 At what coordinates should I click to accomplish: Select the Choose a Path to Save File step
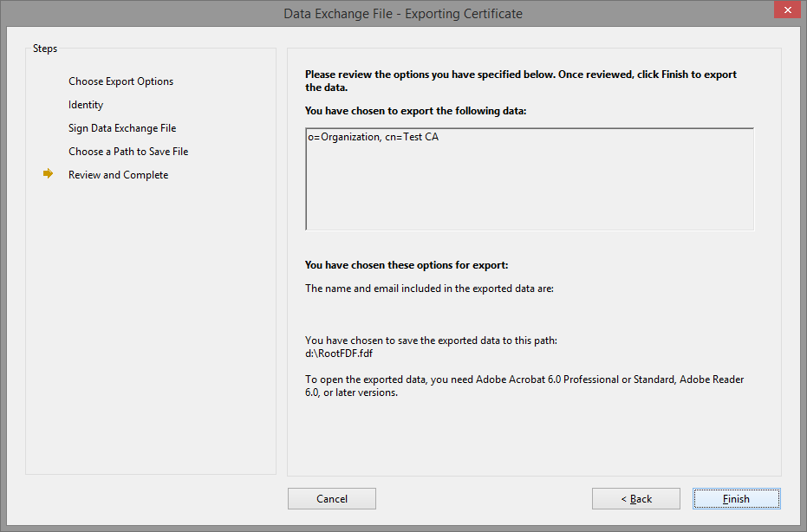[x=128, y=152]
